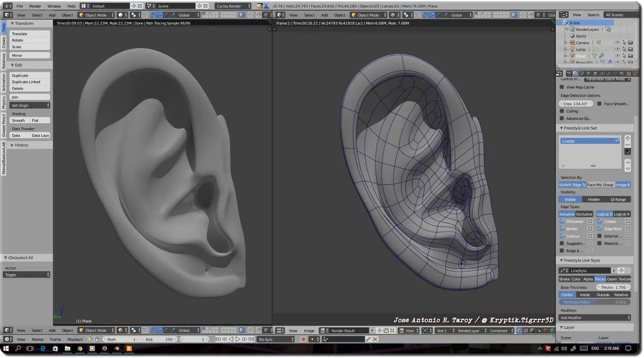Click the record auto-keyframe icon in the timeline

tap(303, 339)
